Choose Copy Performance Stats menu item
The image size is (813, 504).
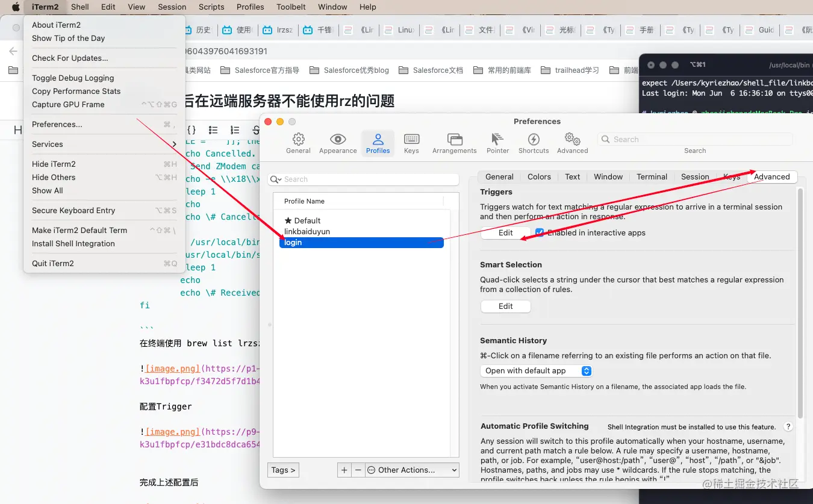point(104,91)
